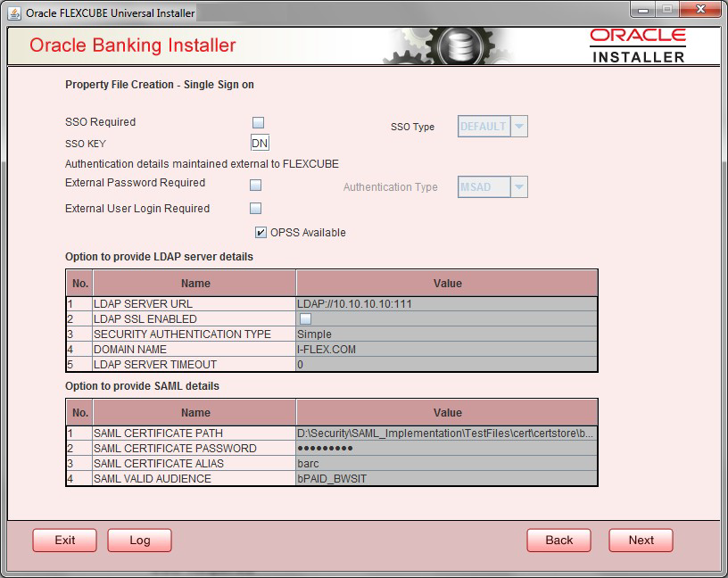Click SAML table Value column header
Image resolution: width=728 pixels, height=578 pixels.
click(x=447, y=413)
